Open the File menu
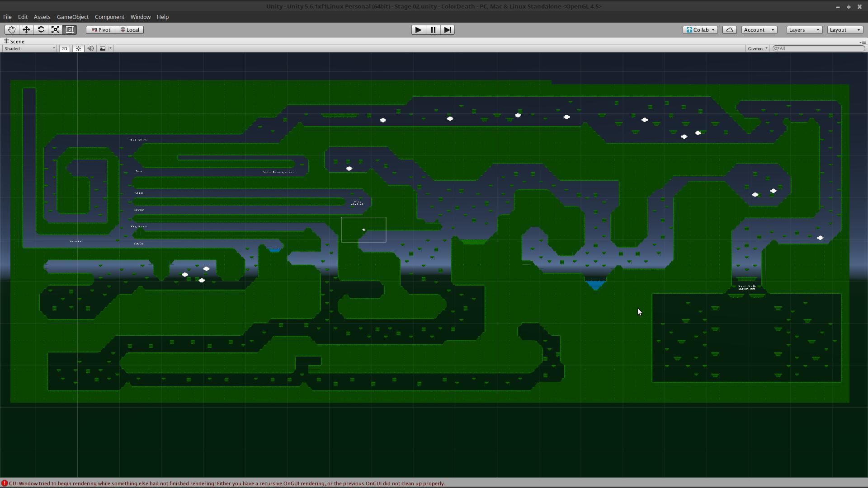 pos(7,17)
